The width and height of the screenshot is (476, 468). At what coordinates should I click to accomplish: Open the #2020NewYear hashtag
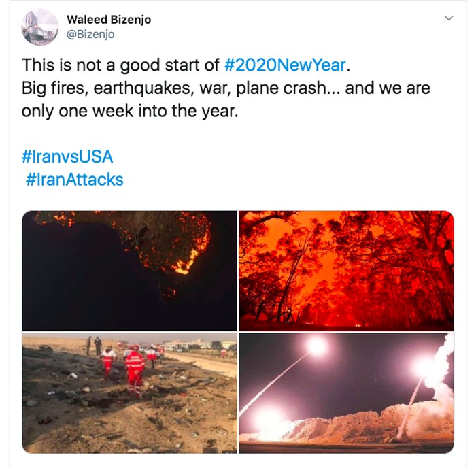coord(286,66)
